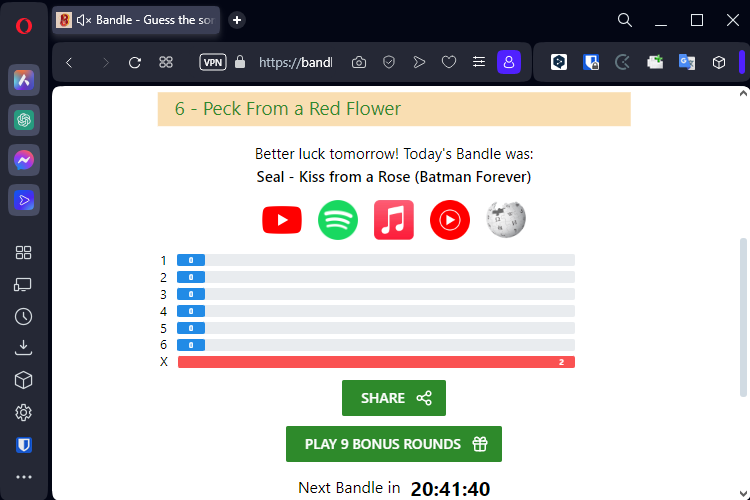
Task: Open the ad blocker shield
Action: 389,62
